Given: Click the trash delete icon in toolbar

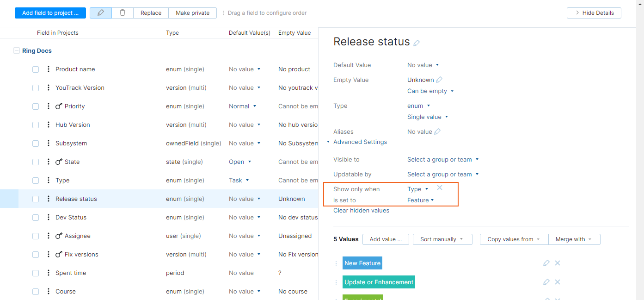Looking at the screenshot, I should 123,13.
